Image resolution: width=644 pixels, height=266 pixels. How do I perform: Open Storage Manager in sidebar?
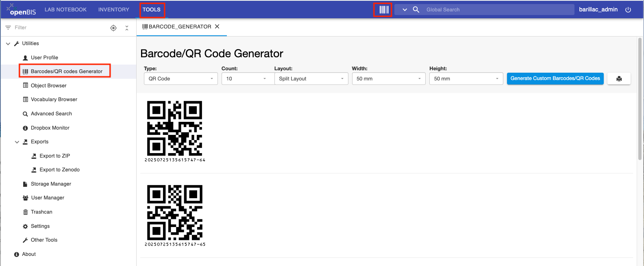coord(51,184)
